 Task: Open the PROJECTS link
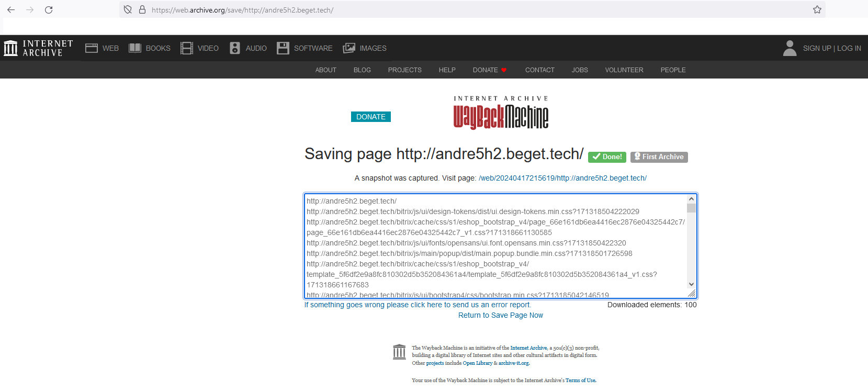click(405, 70)
